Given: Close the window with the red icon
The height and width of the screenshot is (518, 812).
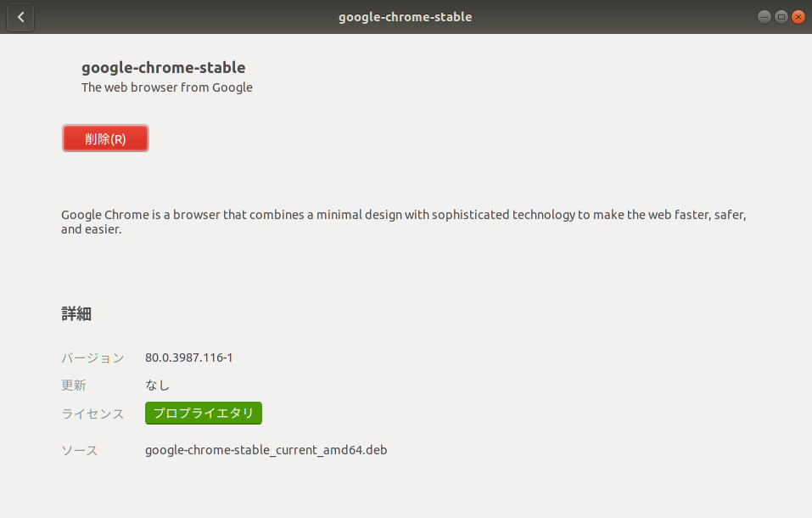Looking at the screenshot, I should (x=798, y=16).
